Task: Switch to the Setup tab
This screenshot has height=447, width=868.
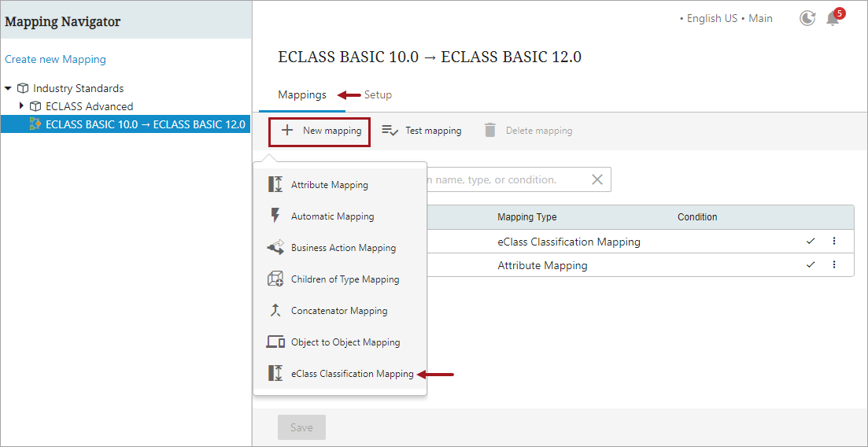Action: [x=378, y=94]
